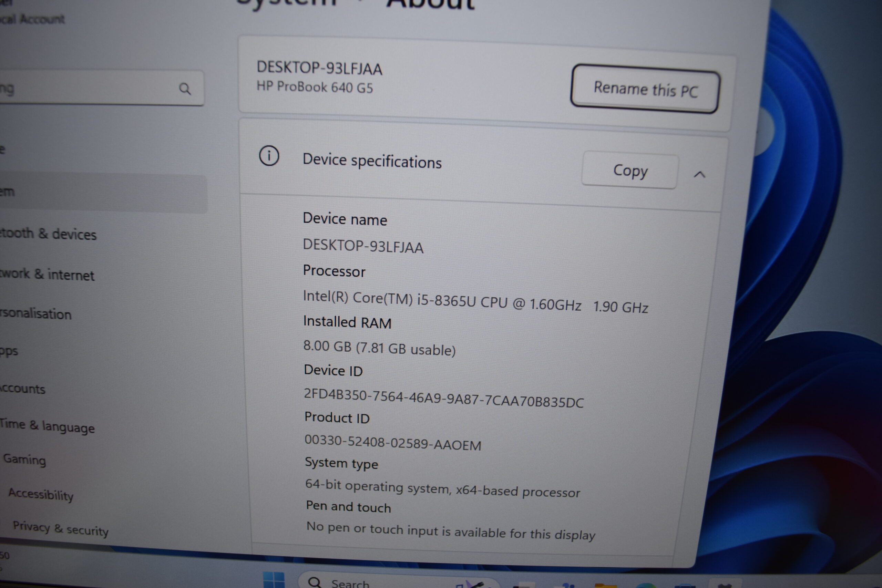The image size is (882, 588).
Task: Open Time & language settings
Action: 47,426
